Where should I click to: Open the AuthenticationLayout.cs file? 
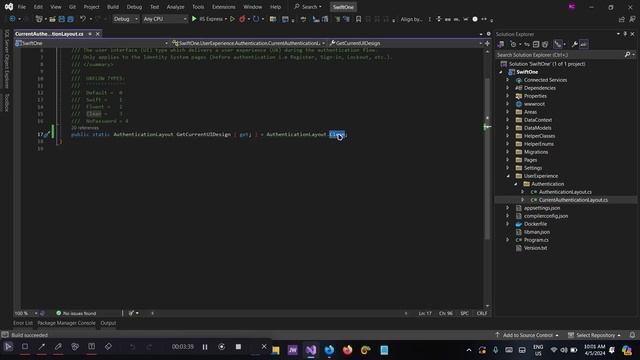tap(565, 192)
